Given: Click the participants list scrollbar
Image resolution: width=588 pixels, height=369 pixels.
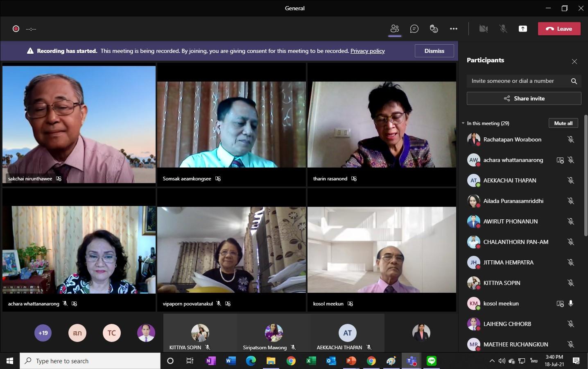Looking at the screenshot, I should click(586, 175).
